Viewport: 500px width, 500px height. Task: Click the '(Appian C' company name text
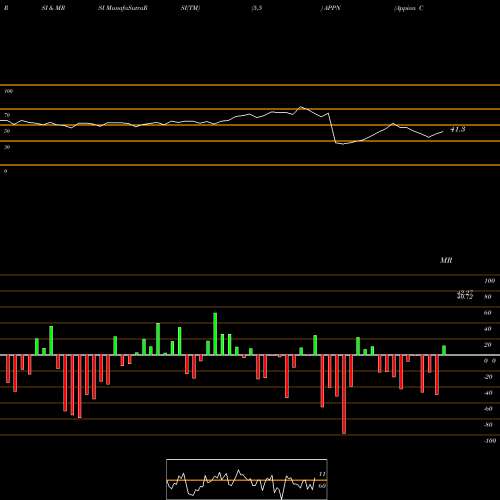(x=409, y=8)
